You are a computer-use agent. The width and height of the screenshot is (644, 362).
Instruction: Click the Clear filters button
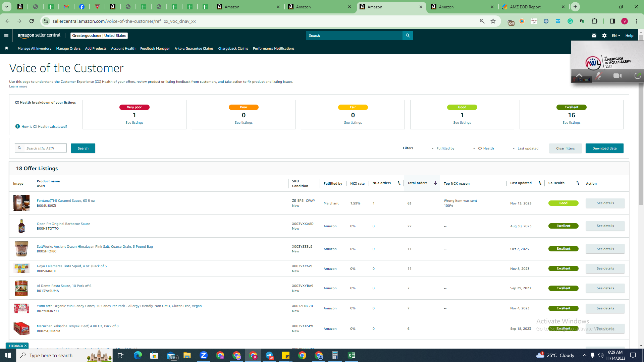pyautogui.click(x=565, y=148)
